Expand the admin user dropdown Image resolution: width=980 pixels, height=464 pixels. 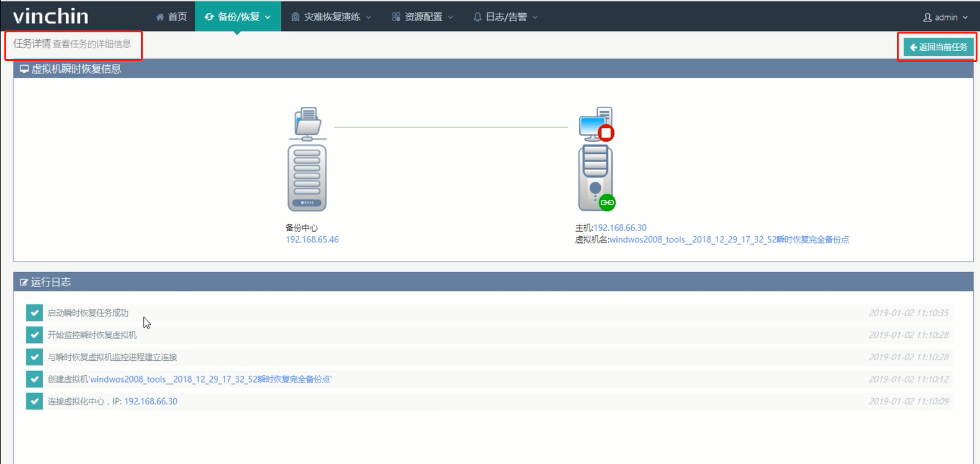coord(945,17)
